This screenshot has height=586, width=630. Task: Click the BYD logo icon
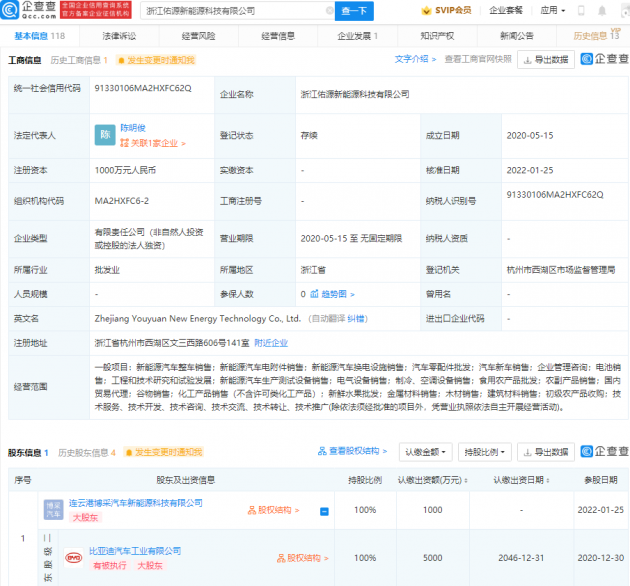click(x=74, y=558)
